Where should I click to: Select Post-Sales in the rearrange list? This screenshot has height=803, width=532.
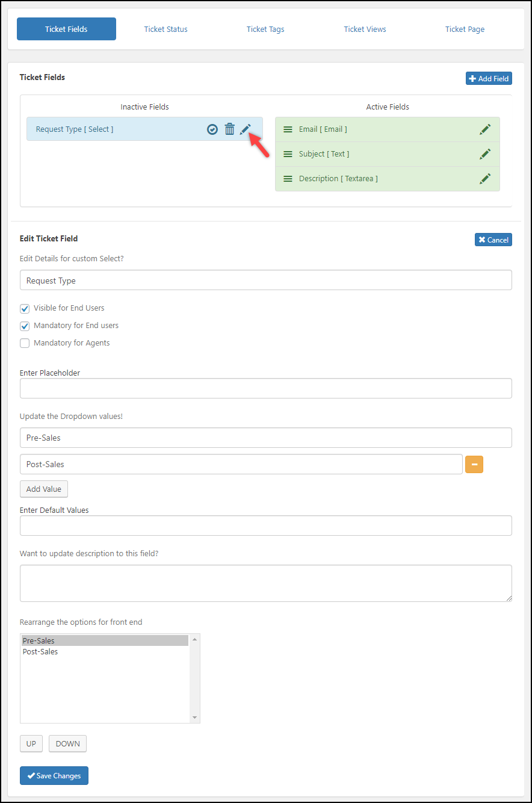pyautogui.click(x=40, y=652)
